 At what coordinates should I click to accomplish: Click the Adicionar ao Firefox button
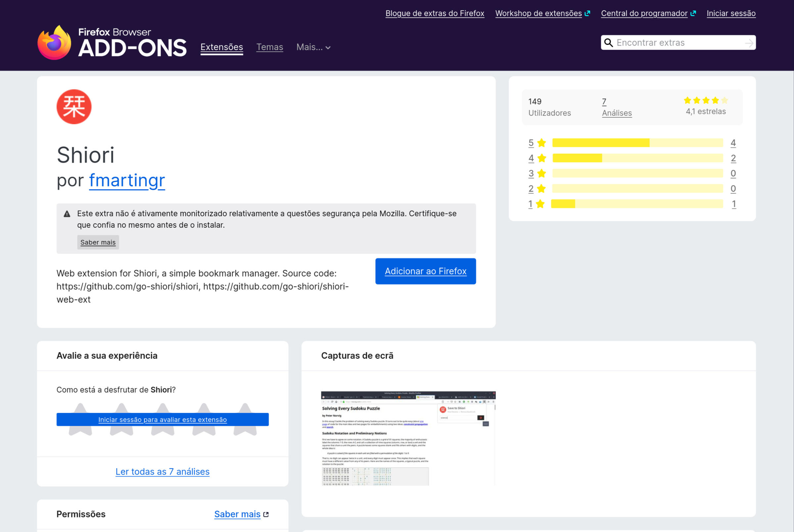[425, 271]
